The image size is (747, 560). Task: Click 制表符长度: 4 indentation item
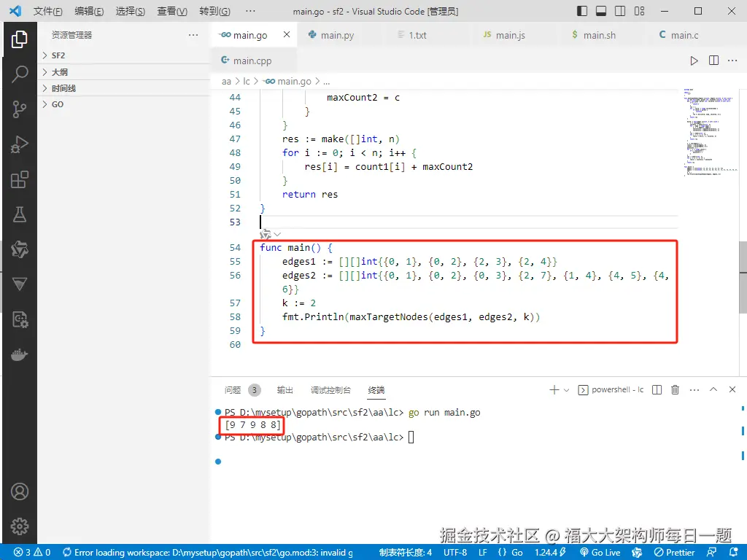pyautogui.click(x=406, y=553)
